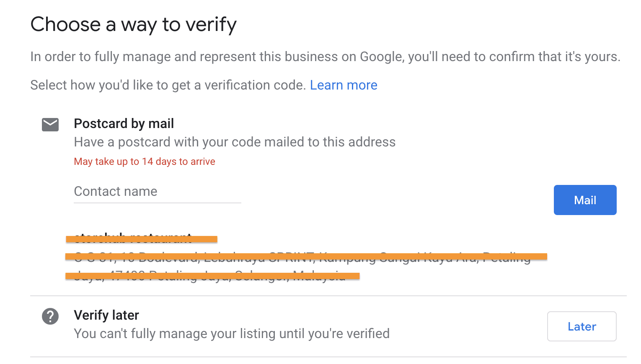Click the underline beneath Contact name
Image resolution: width=641 pixels, height=364 pixels.
click(x=158, y=203)
